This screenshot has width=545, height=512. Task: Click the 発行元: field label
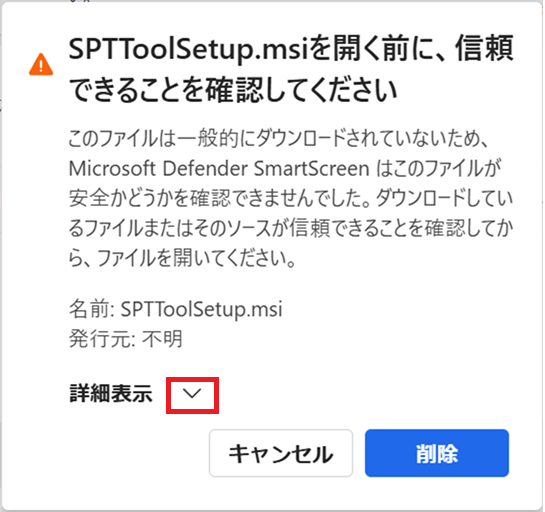pyautogui.click(x=102, y=338)
